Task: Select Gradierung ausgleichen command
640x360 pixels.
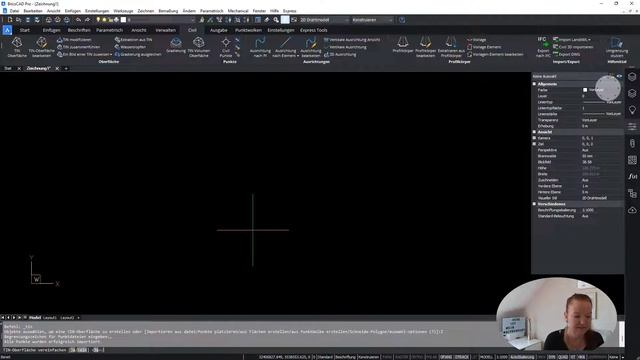Action: 138,54
